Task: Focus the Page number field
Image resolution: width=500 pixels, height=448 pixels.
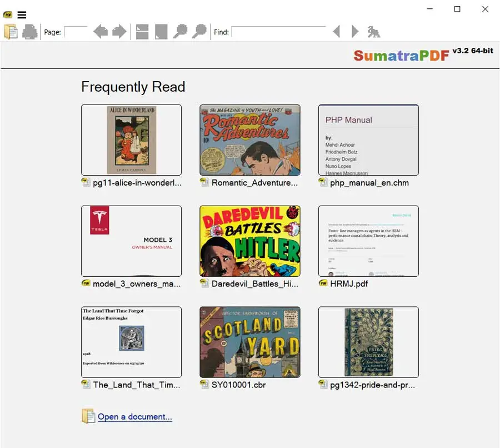Action: click(76, 32)
